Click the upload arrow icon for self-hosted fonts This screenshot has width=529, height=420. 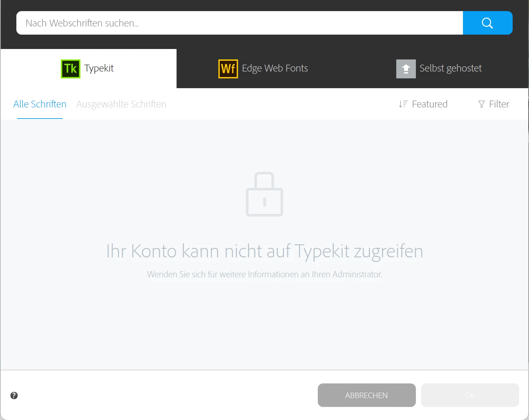point(406,69)
